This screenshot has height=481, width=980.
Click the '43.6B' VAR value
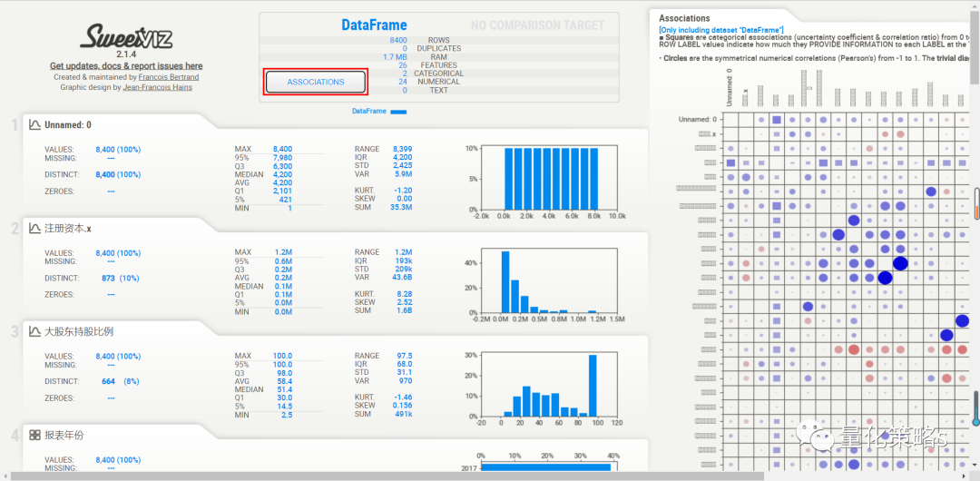[x=400, y=277]
